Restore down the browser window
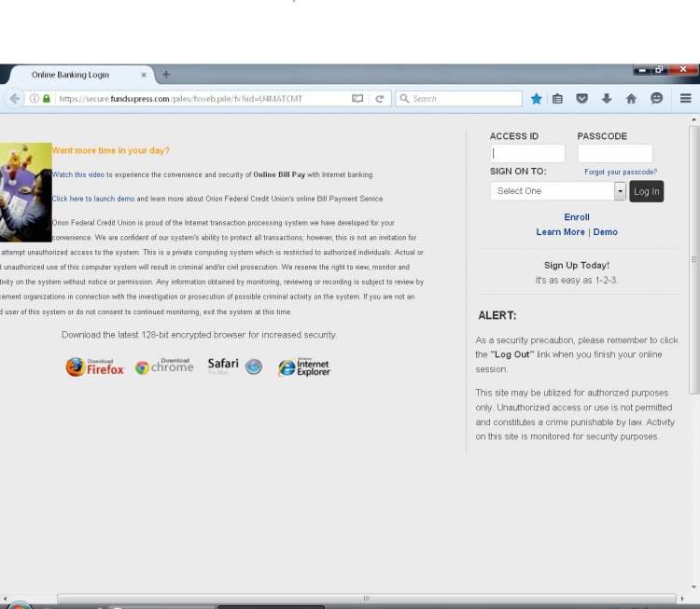 point(659,70)
